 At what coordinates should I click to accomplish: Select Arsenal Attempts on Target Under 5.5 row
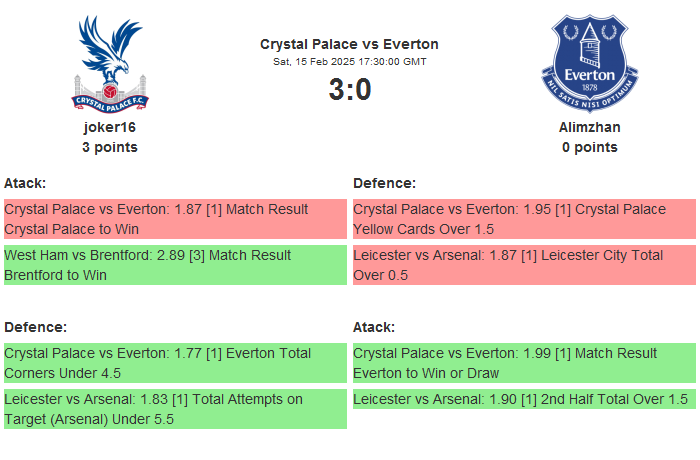click(175, 409)
